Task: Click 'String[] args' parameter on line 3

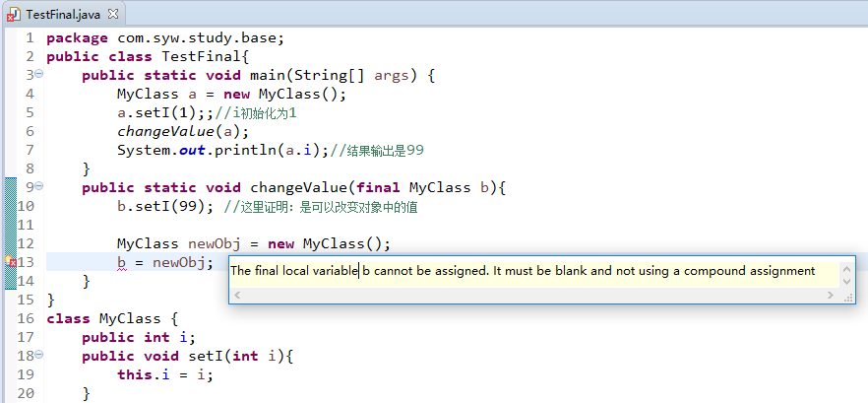Action: (x=351, y=76)
